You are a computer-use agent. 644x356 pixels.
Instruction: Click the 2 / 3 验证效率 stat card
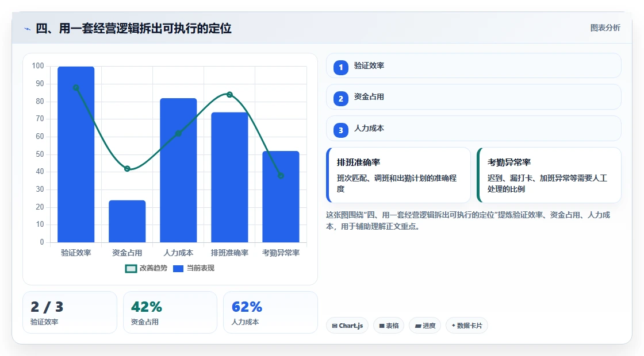(x=70, y=312)
